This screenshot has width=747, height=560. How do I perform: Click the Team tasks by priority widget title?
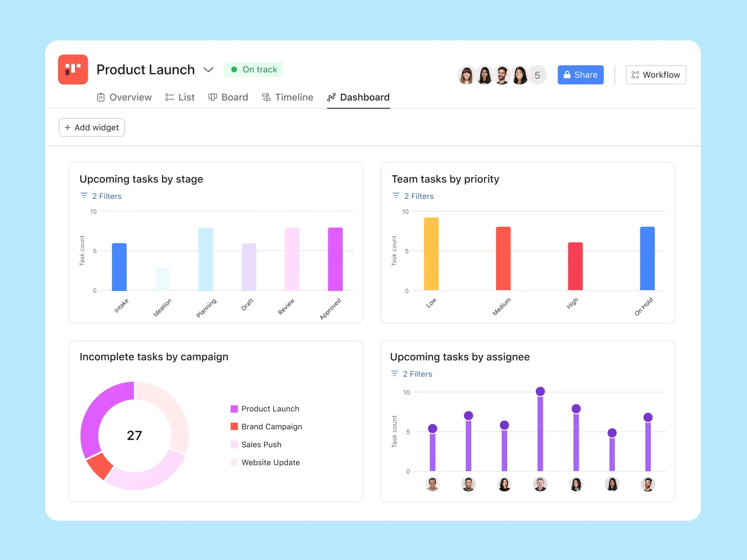[445, 179]
